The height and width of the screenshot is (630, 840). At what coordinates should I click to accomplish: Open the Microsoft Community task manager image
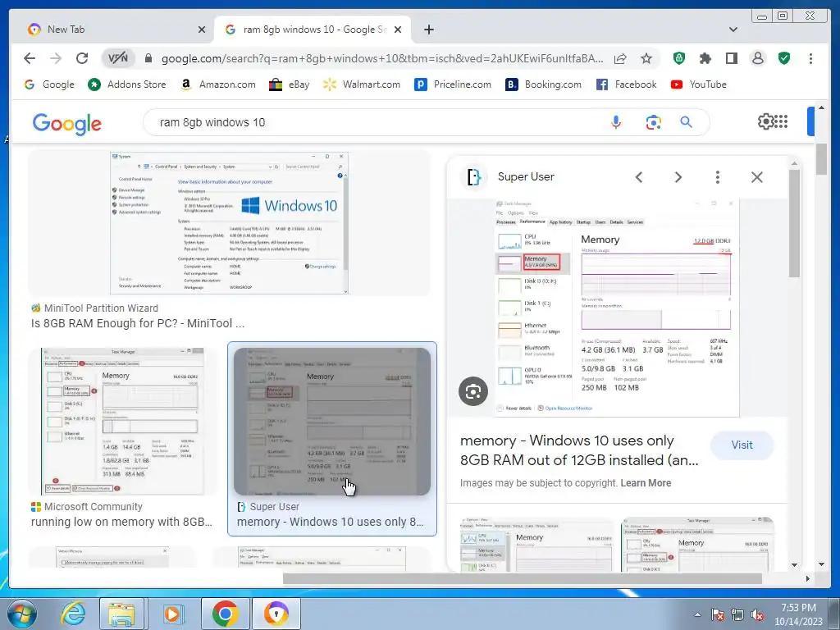click(123, 422)
